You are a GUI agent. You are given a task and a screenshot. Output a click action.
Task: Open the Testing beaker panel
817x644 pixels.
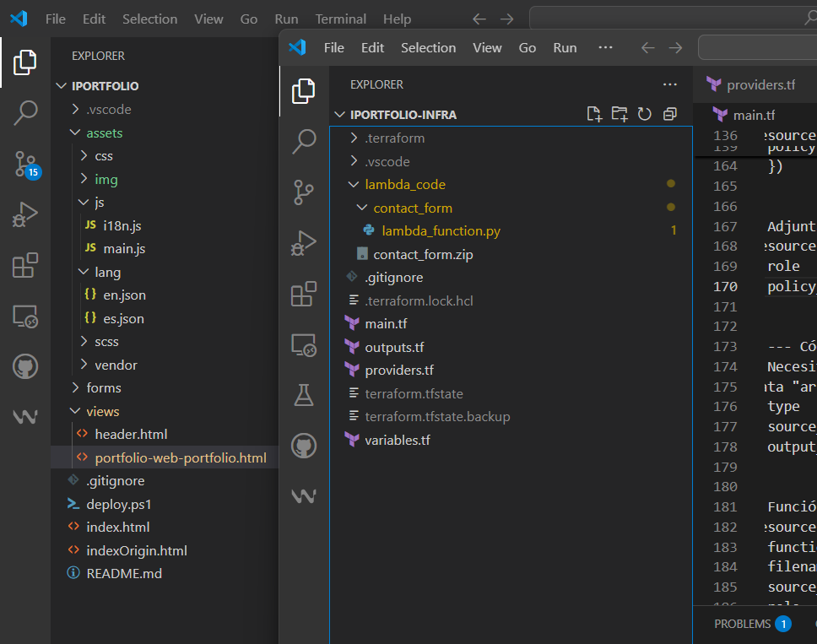tap(304, 394)
